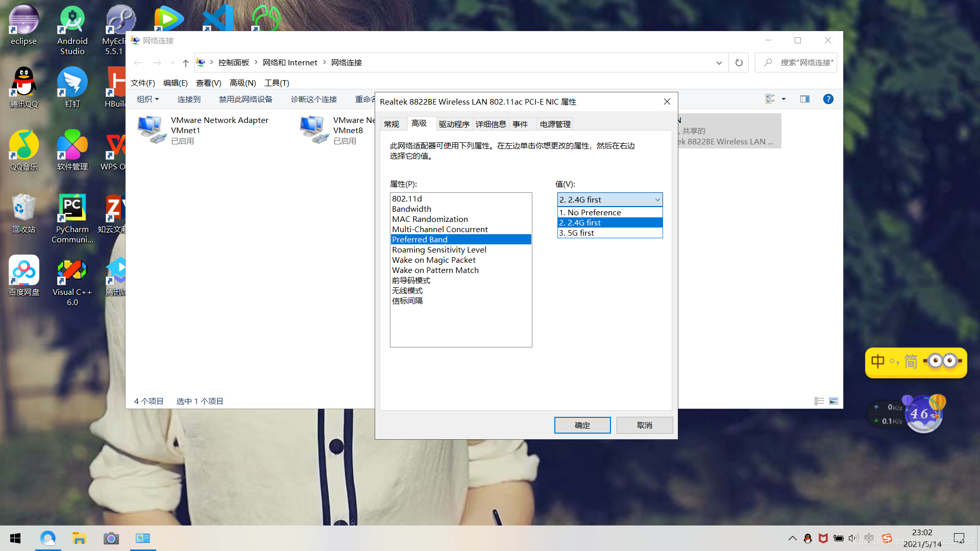Click the VMware VMnet1 adapter icon

tap(152, 130)
